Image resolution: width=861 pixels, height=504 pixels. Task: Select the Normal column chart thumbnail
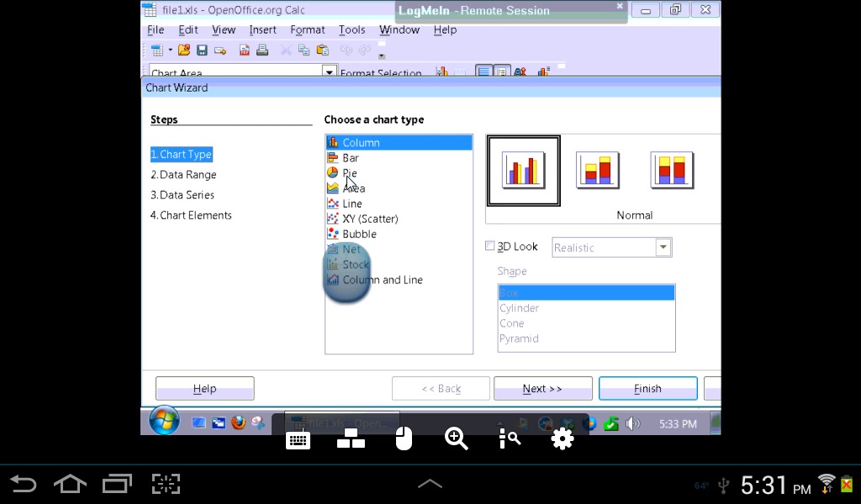click(523, 171)
